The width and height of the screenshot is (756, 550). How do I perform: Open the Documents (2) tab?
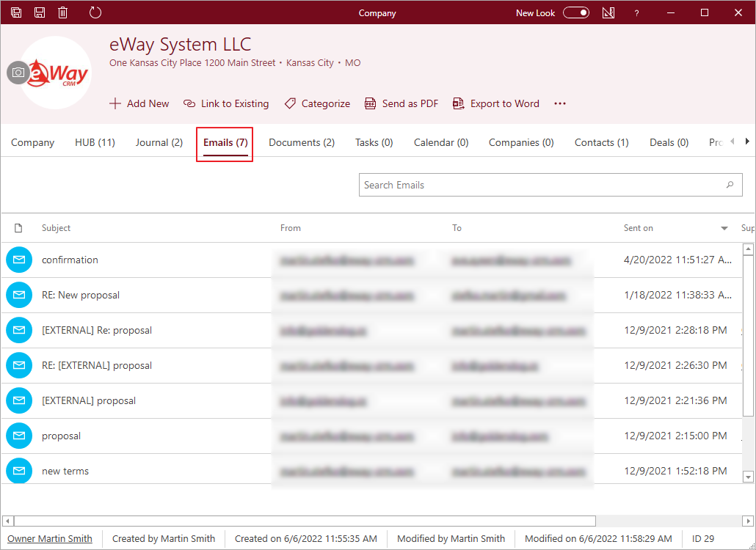tap(302, 142)
